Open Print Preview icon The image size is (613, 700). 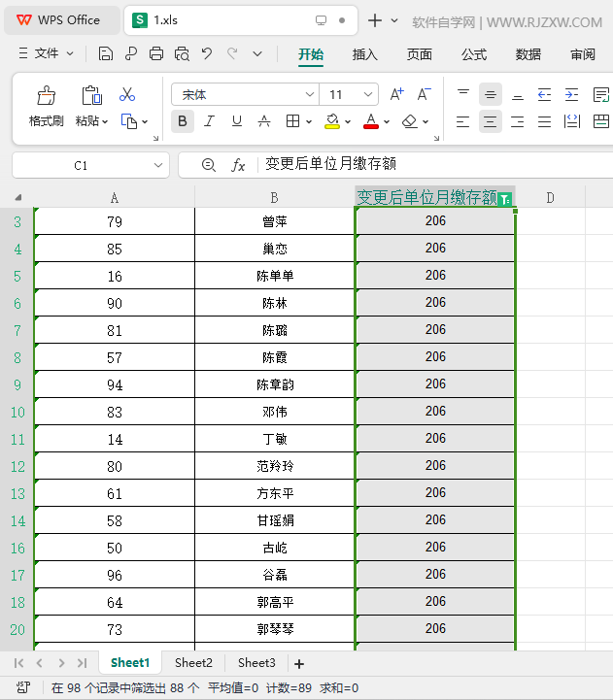[x=182, y=54]
